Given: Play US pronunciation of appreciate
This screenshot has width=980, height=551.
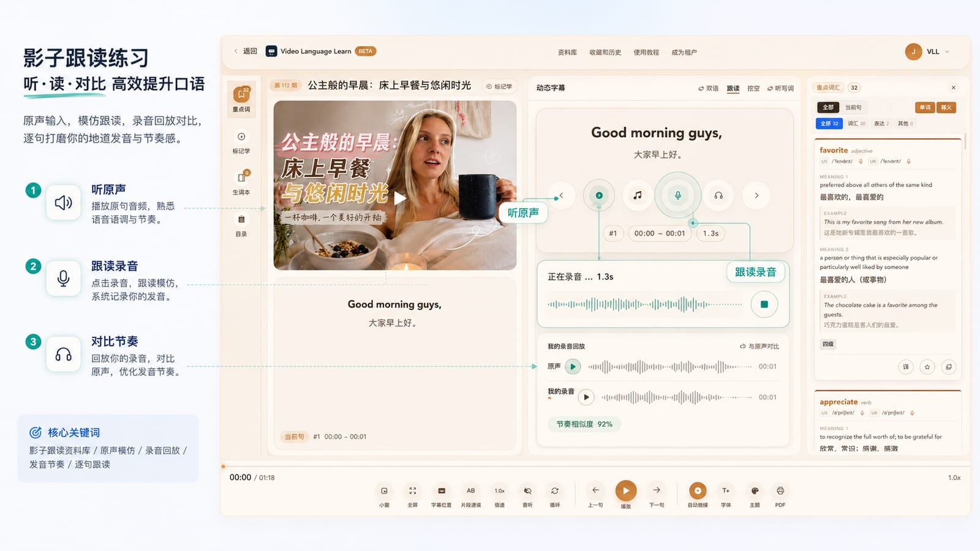Looking at the screenshot, I should pos(862,413).
